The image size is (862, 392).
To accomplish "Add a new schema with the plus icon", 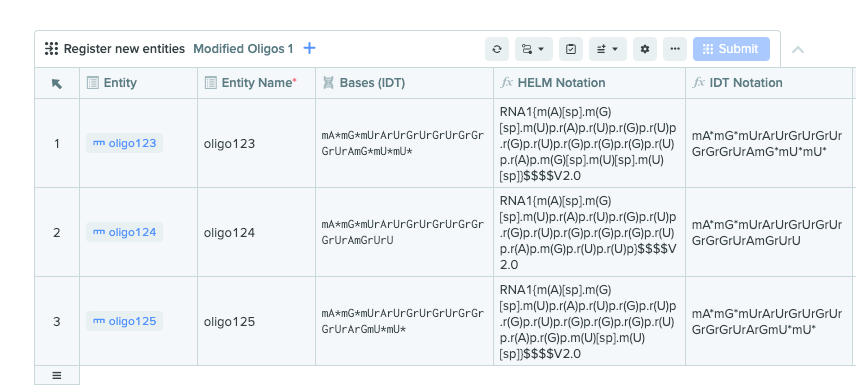I will coord(310,48).
